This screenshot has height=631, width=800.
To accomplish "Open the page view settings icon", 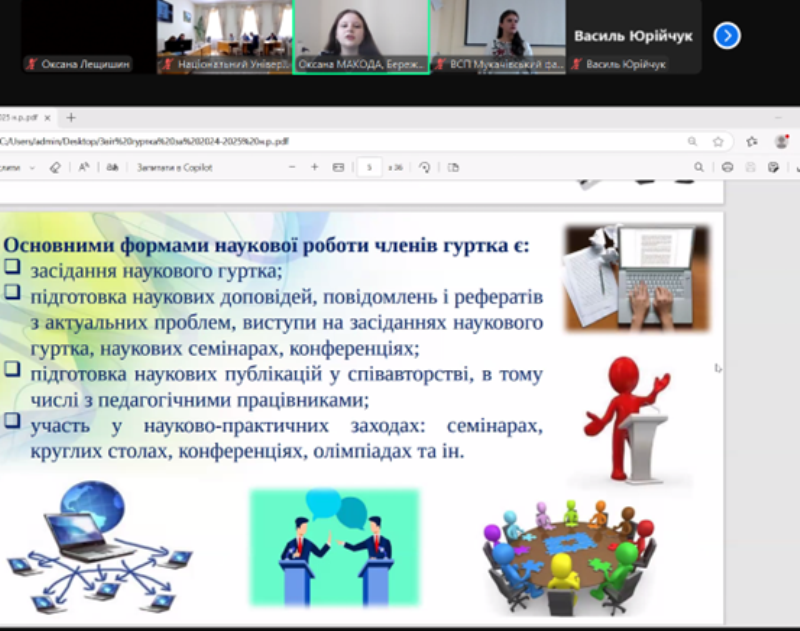I will coord(453,167).
